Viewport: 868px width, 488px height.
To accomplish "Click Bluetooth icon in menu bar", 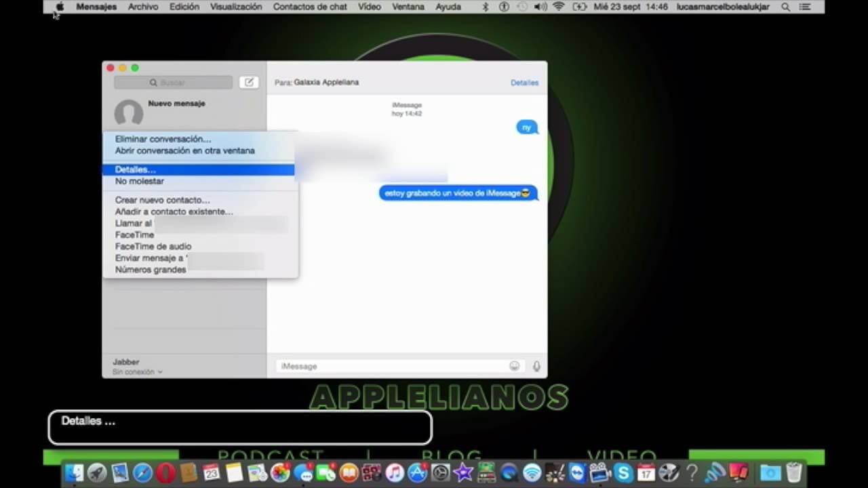I will tap(485, 7).
